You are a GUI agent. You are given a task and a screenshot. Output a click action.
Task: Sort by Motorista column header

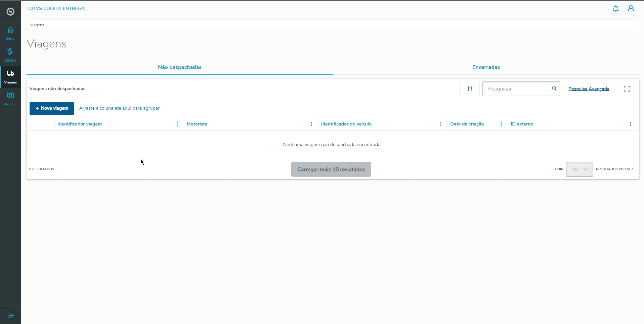click(x=197, y=124)
